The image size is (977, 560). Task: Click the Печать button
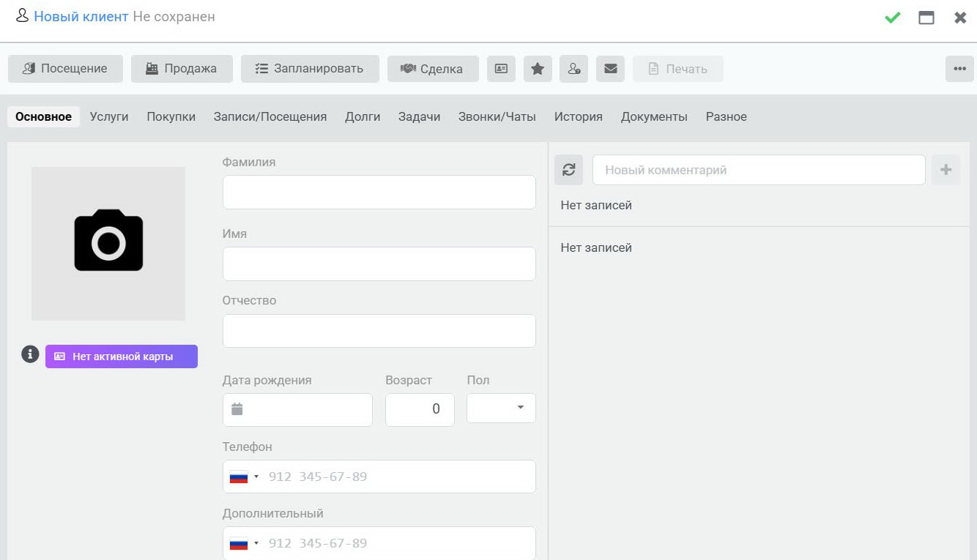point(678,69)
